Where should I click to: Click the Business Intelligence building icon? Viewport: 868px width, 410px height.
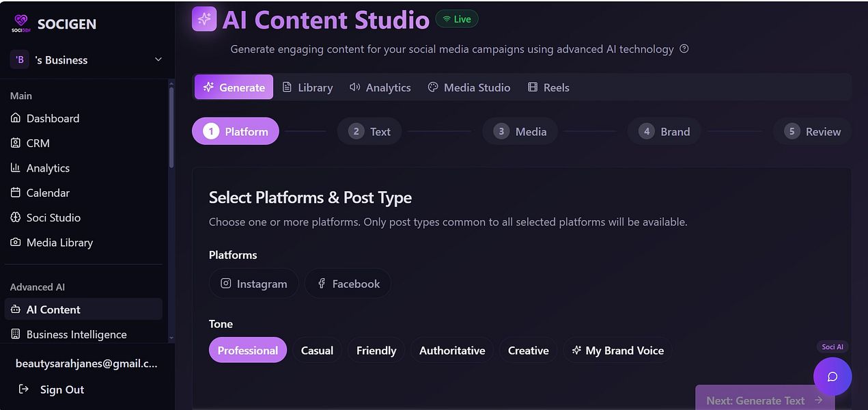point(16,334)
